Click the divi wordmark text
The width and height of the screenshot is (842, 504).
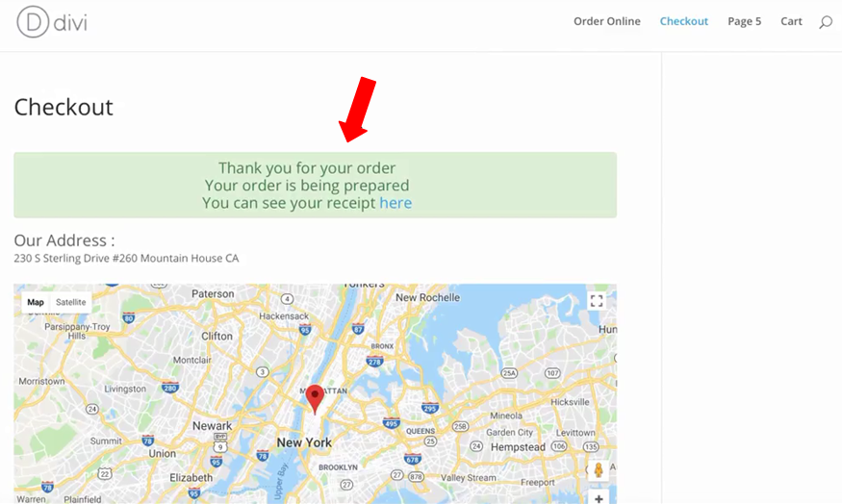click(x=70, y=23)
